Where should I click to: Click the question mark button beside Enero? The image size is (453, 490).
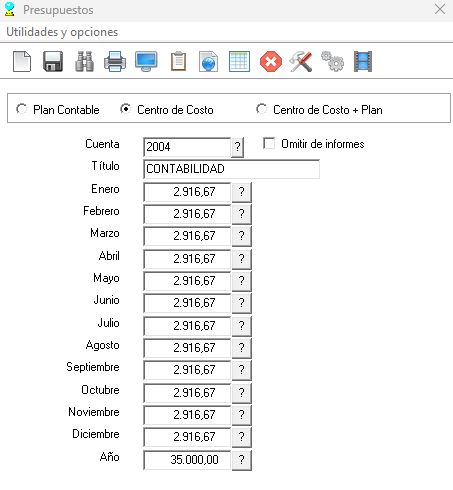[x=242, y=192]
